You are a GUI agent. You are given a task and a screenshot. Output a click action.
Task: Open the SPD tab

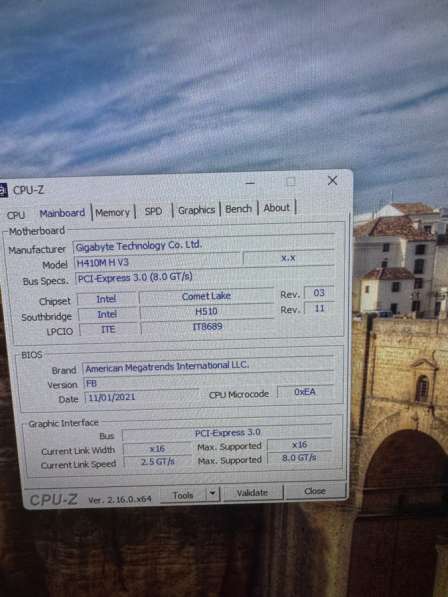coord(153,211)
